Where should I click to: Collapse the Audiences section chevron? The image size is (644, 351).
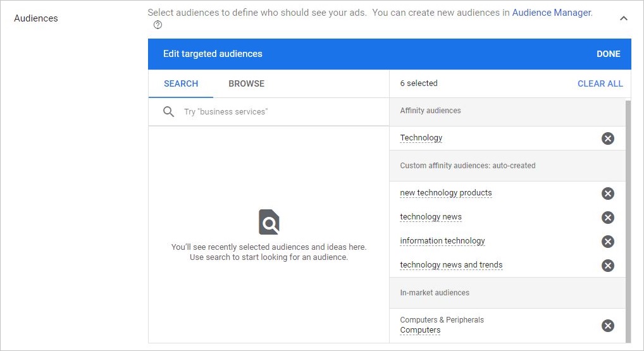[x=623, y=18]
